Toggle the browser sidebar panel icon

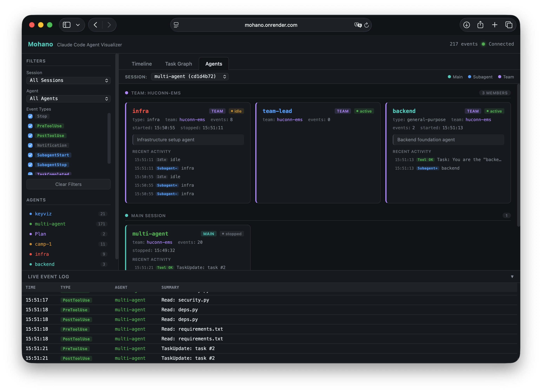[x=67, y=25]
